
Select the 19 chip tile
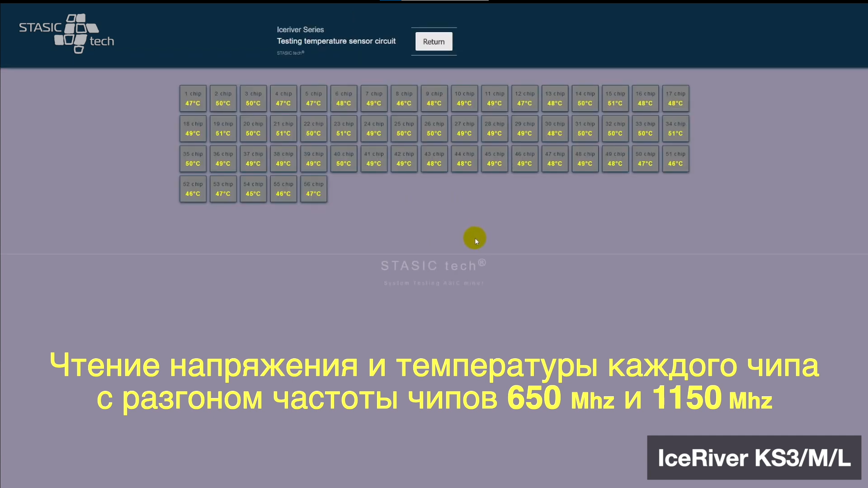click(223, 129)
